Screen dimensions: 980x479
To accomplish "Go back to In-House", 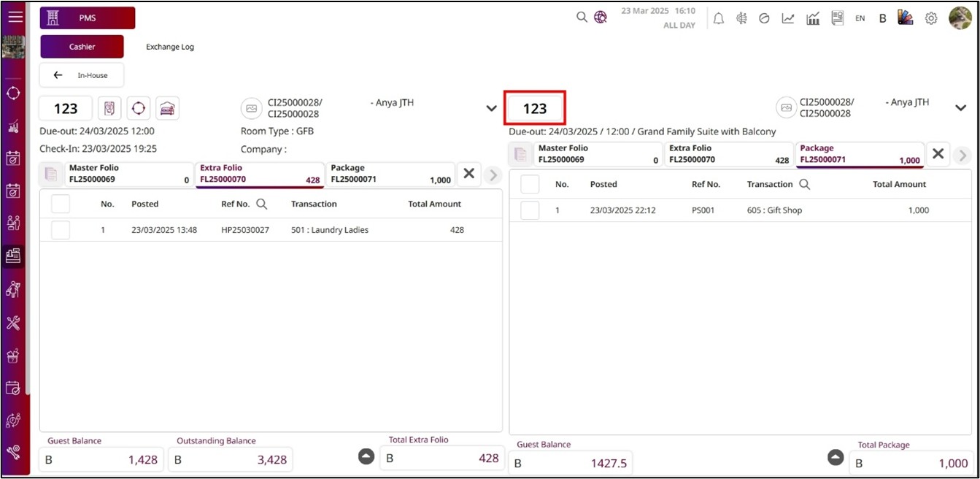I will click(82, 75).
